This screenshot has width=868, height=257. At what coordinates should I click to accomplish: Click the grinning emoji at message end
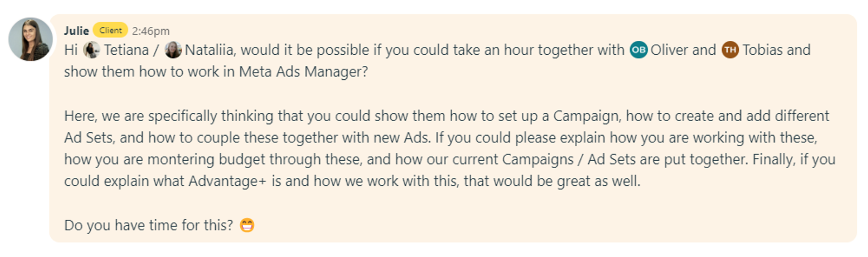pos(247,225)
